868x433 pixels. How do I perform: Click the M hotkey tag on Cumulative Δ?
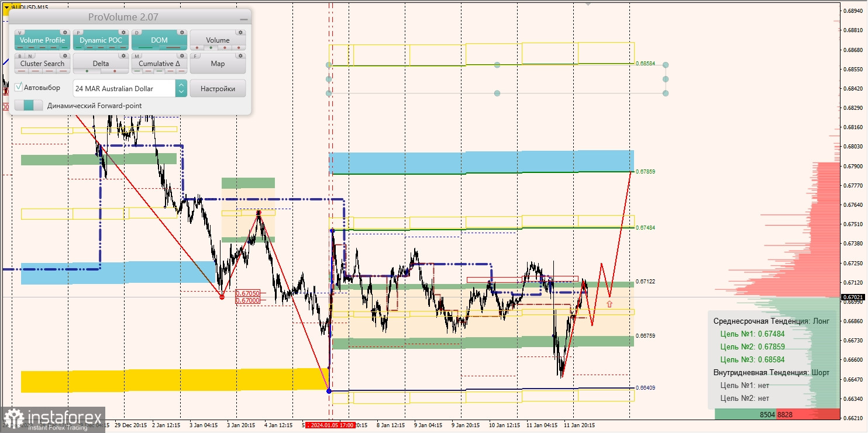pyautogui.click(x=137, y=56)
